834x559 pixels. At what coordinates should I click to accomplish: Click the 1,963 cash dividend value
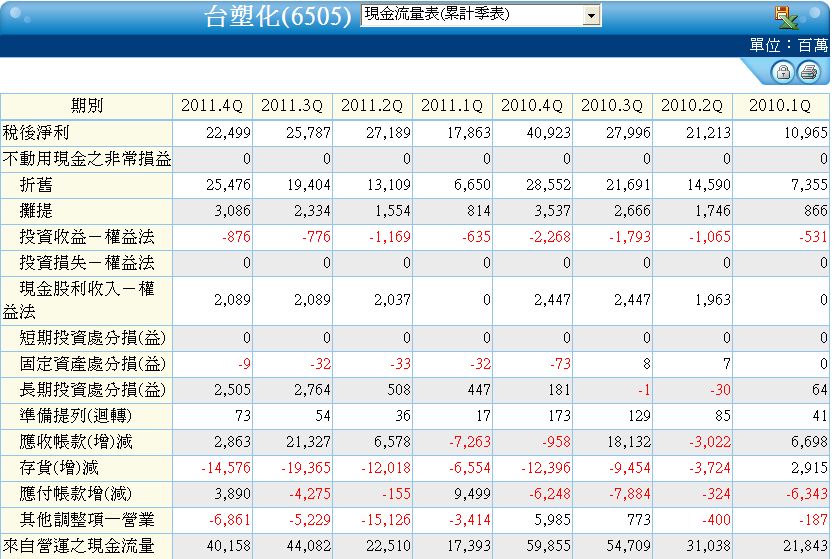tap(713, 301)
